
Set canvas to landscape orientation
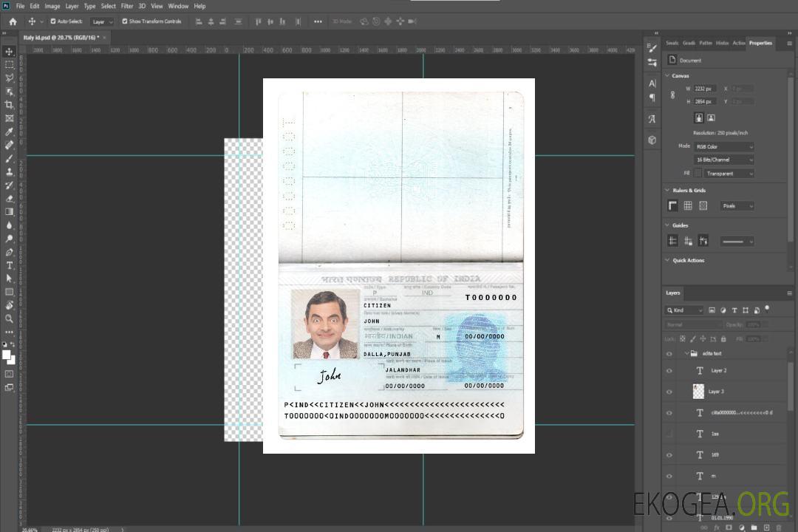[x=712, y=118]
